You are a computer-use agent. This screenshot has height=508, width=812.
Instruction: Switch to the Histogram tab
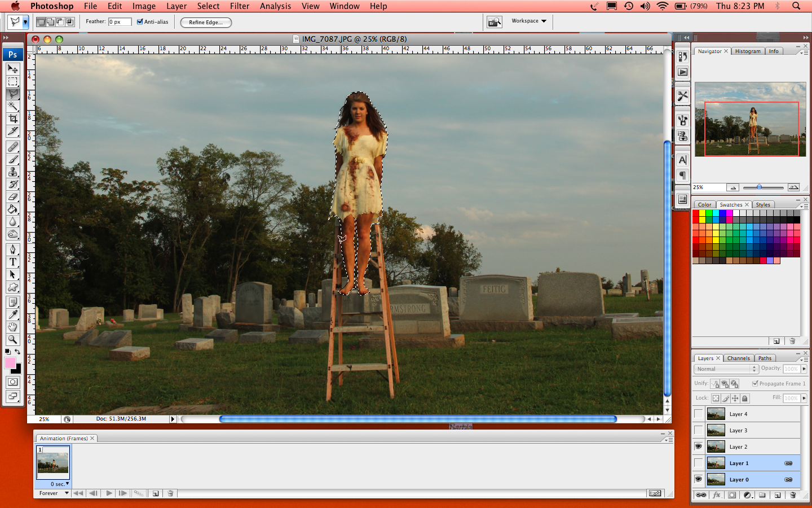(748, 51)
